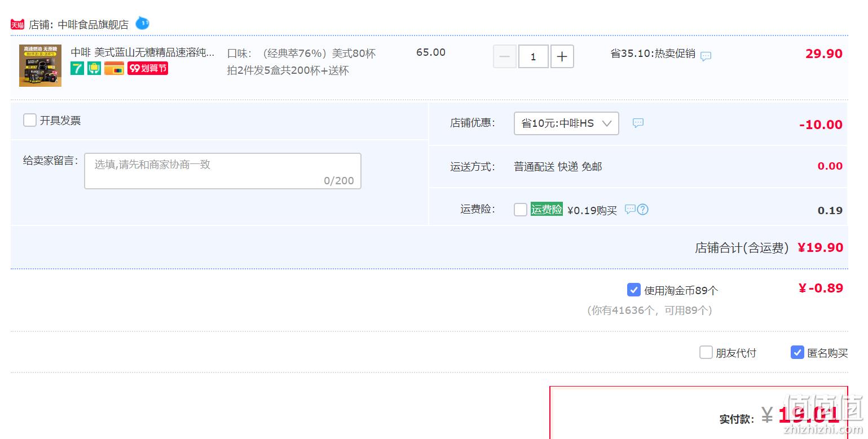The image size is (868, 439).
Task: Open store discount dropdown 省10元:中啡HS
Action: tap(566, 123)
